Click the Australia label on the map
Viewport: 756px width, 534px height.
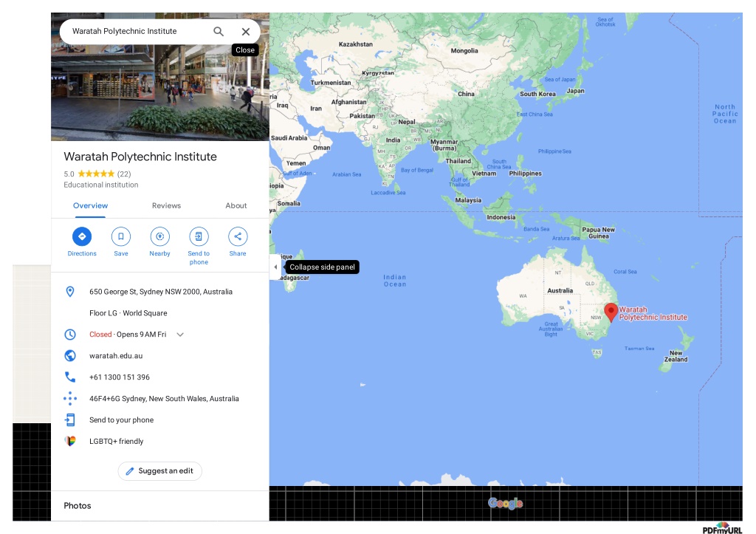click(x=560, y=290)
